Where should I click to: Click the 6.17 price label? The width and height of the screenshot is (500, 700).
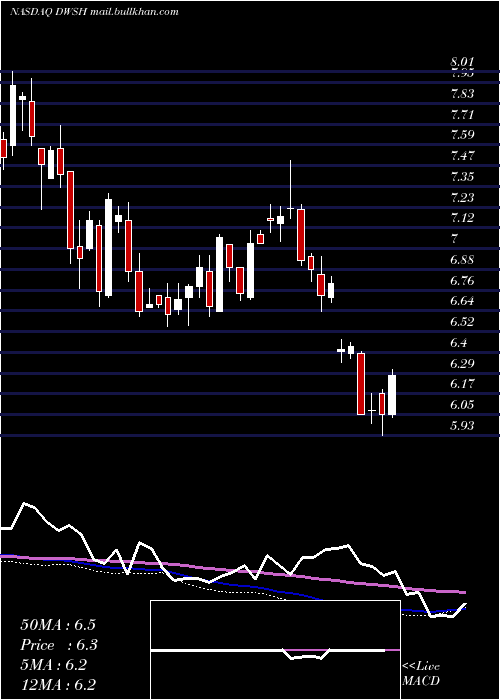[x=462, y=384]
